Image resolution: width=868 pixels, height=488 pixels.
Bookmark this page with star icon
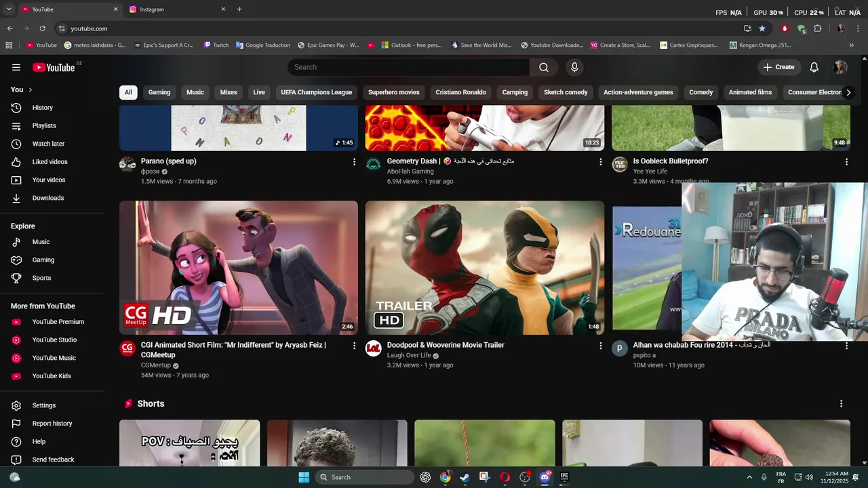[762, 28]
